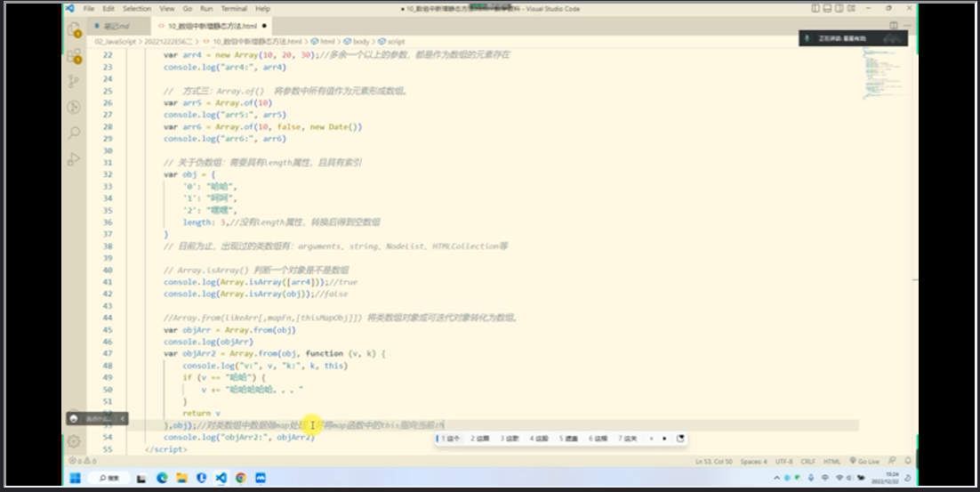
Task: Change the HTML language mode
Action: [831, 462]
